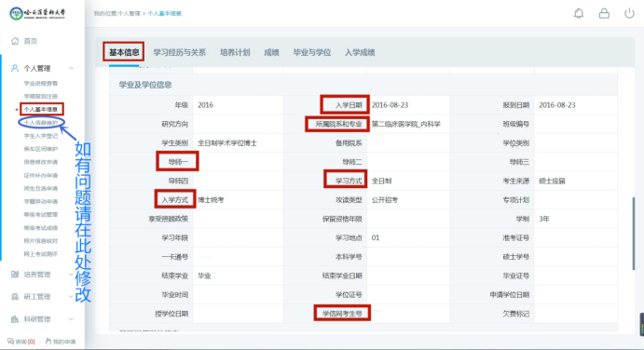Open 个人信息维护 in the sidebar

pos(41,123)
